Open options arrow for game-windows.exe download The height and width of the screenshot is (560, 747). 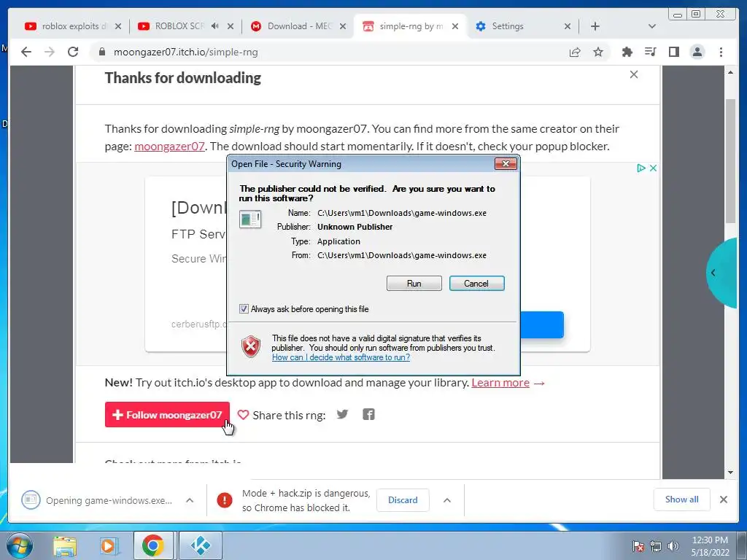(x=190, y=500)
